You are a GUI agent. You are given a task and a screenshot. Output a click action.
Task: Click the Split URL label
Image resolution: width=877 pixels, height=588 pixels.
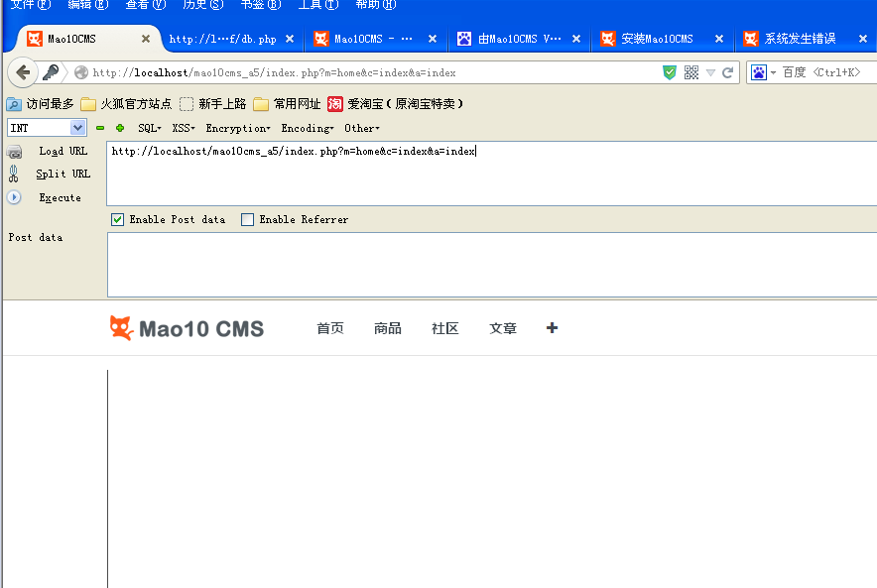coord(63,174)
